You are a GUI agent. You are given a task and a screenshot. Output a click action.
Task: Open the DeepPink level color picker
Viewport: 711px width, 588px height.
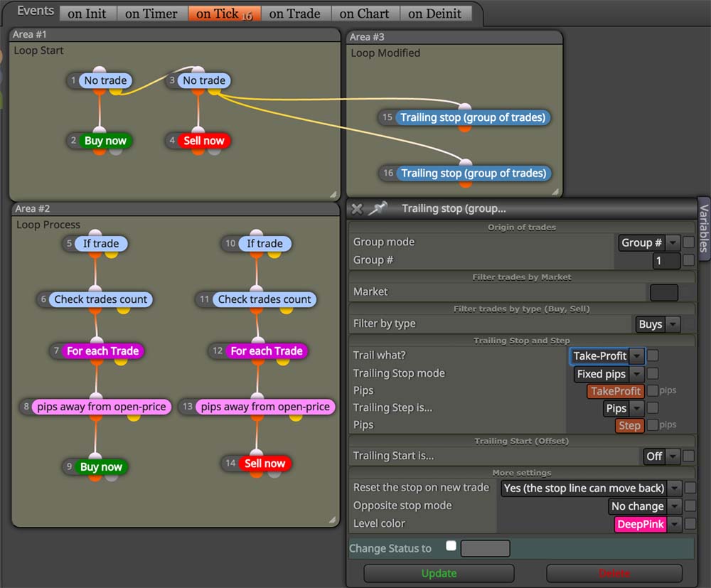pyautogui.click(x=647, y=524)
